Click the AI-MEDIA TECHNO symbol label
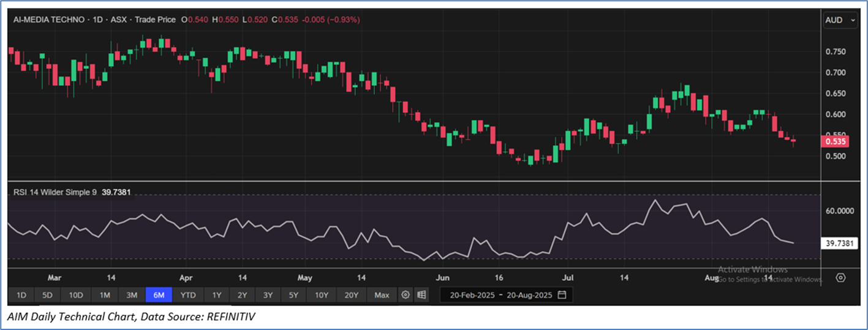Screen dimensions: 868x330 click(50, 20)
